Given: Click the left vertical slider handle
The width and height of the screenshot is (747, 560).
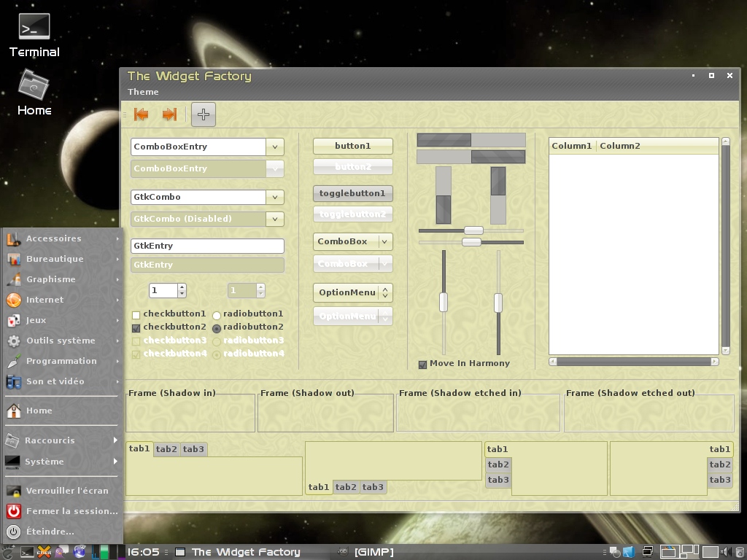Looking at the screenshot, I should click(444, 303).
